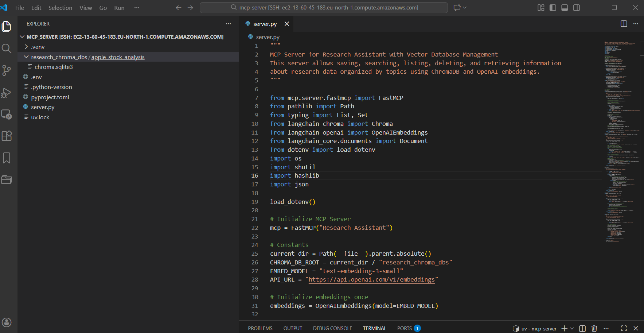
Task: Open the Edit menu
Action: (36, 8)
